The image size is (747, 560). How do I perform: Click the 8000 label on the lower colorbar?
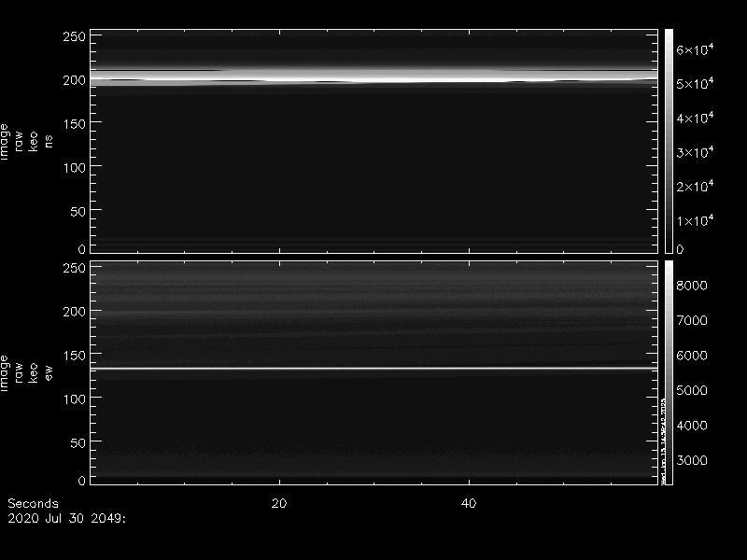[692, 285]
